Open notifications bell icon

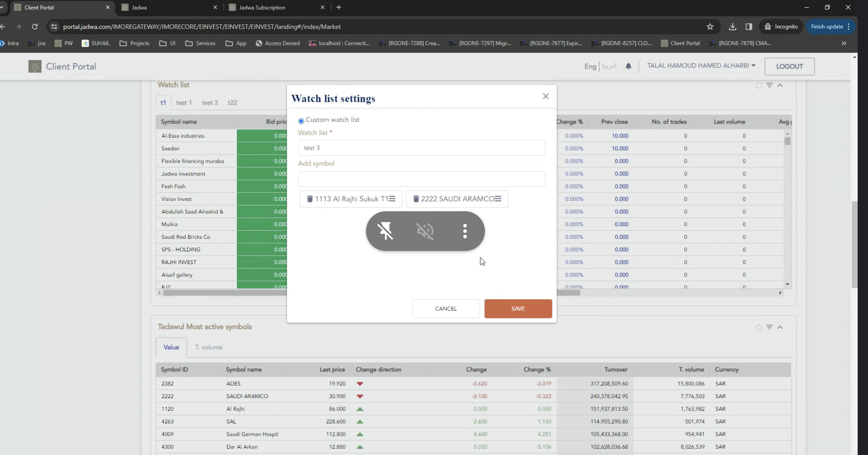628,66
